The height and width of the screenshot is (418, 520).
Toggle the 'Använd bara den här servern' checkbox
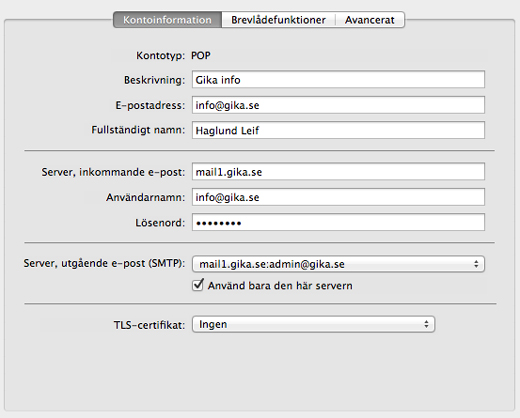click(198, 285)
